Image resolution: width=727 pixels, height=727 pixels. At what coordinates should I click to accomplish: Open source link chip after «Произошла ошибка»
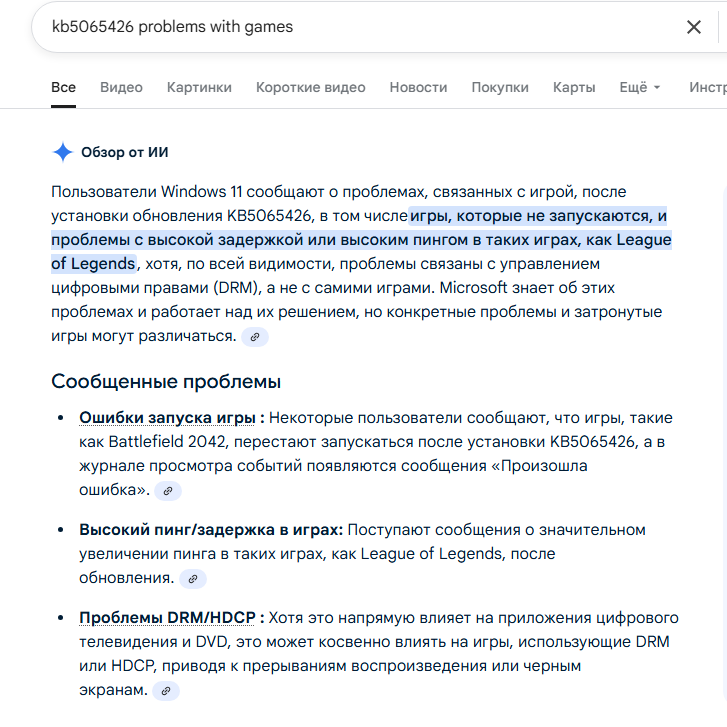[x=168, y=491]
